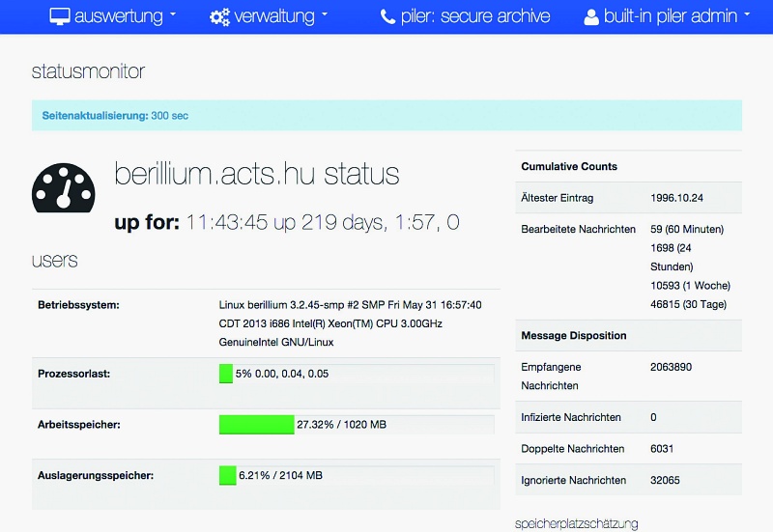Image resolution: width=773 pixels, height=532 pixels.
Task: Click the Ignorierte Nachrichten label
Action: 574,480
